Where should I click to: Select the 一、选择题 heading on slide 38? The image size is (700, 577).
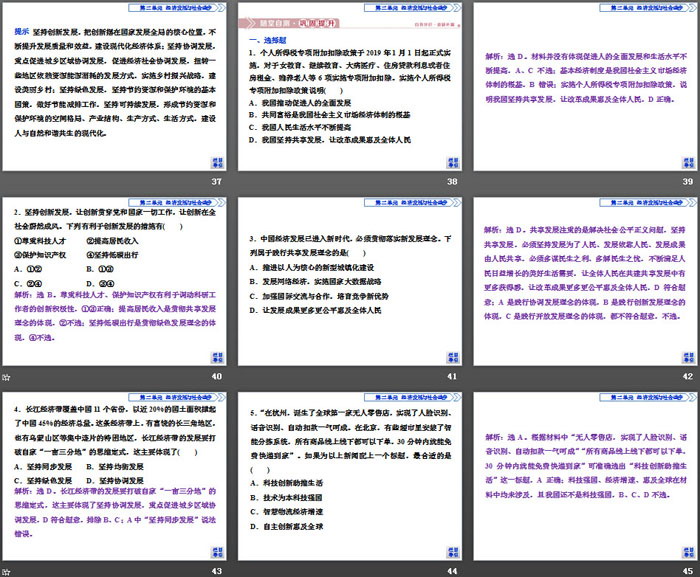tap(268, 39)
